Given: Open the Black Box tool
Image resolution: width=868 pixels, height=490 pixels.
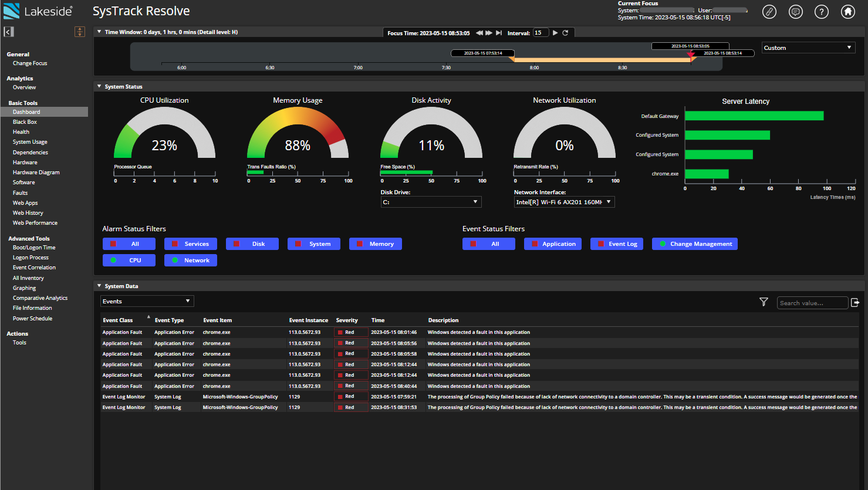Looking at the screenshot, I should pos(25,122).
